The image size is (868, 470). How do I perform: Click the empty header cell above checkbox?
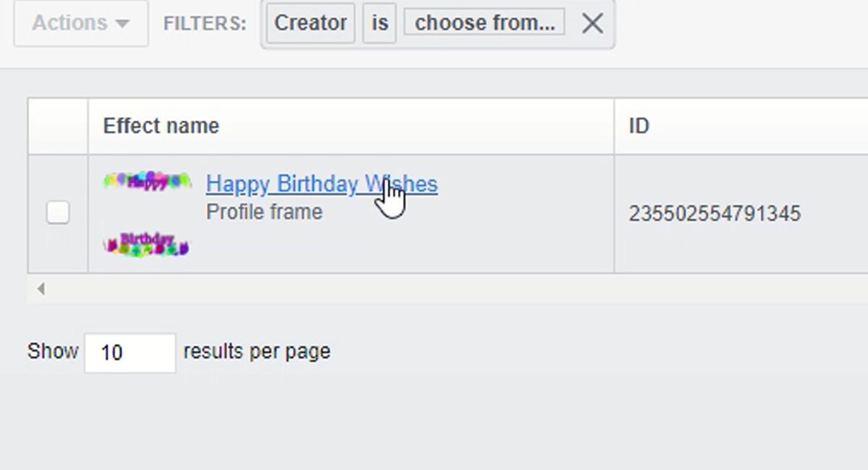pos(58,126)
